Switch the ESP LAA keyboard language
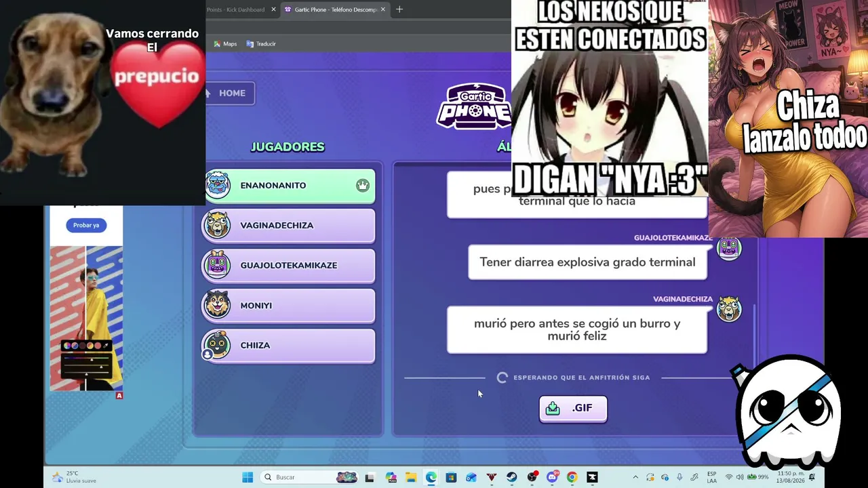This screenshot has width=868, height=488. [711, 477]
